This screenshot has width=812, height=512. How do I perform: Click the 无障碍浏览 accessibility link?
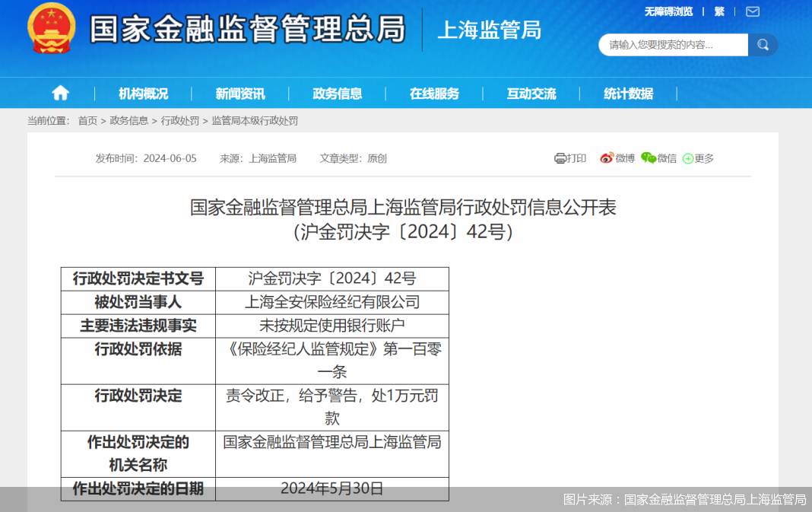pyautogui.click(x=668, y=11)
